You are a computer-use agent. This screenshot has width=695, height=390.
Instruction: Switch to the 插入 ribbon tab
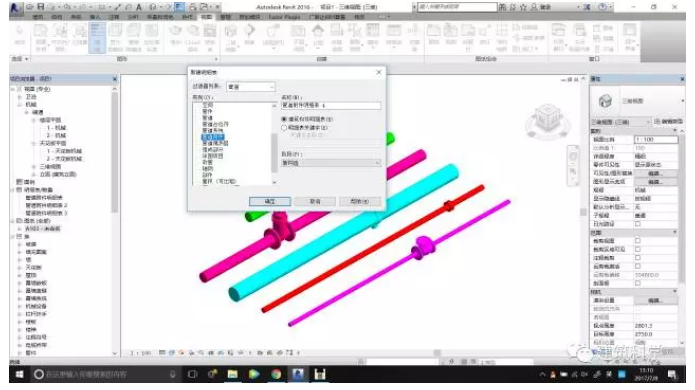[95, 17]
